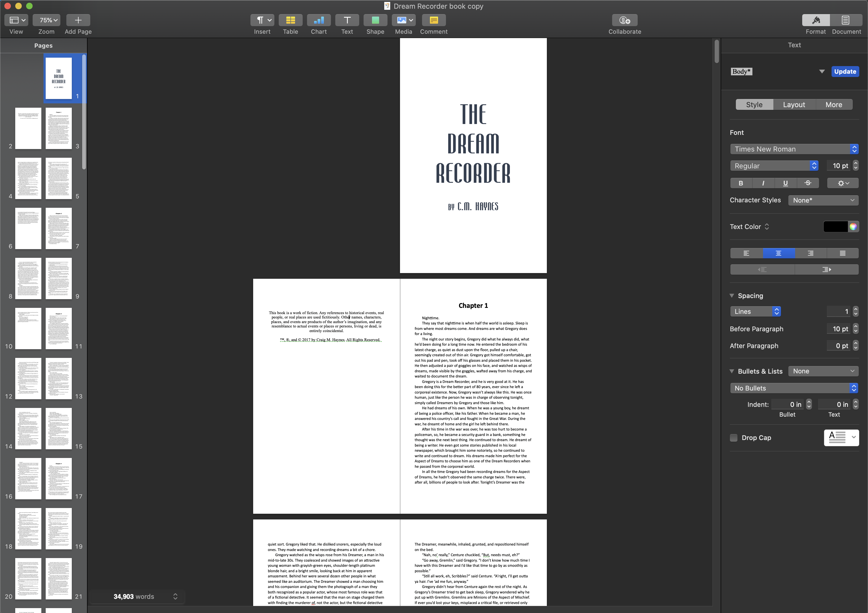Viewport: 868px width, 613px height.
Task: Switch to the More tab
Action: coord(833,105)
